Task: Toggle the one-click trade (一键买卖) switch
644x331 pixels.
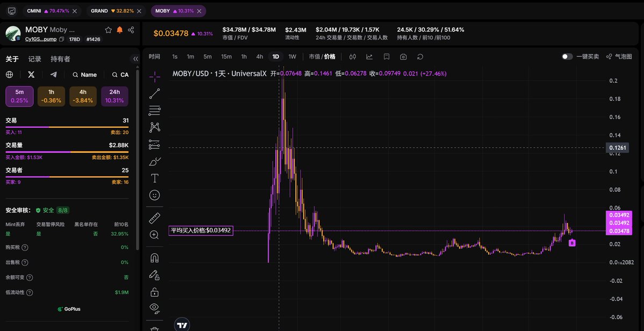Action: (567, 56)
